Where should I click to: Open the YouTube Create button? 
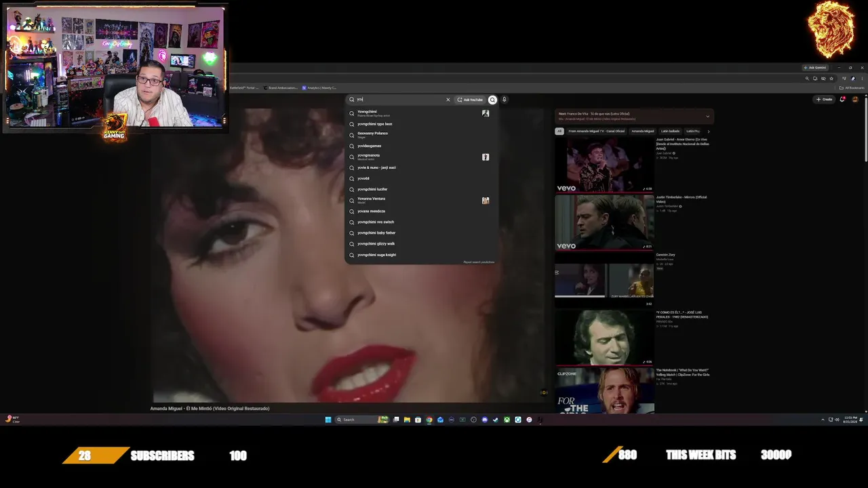coord(824,100)
